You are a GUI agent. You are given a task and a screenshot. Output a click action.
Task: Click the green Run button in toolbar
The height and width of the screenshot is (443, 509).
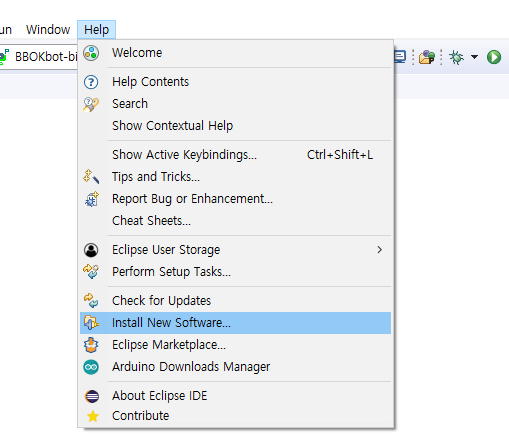494,57
